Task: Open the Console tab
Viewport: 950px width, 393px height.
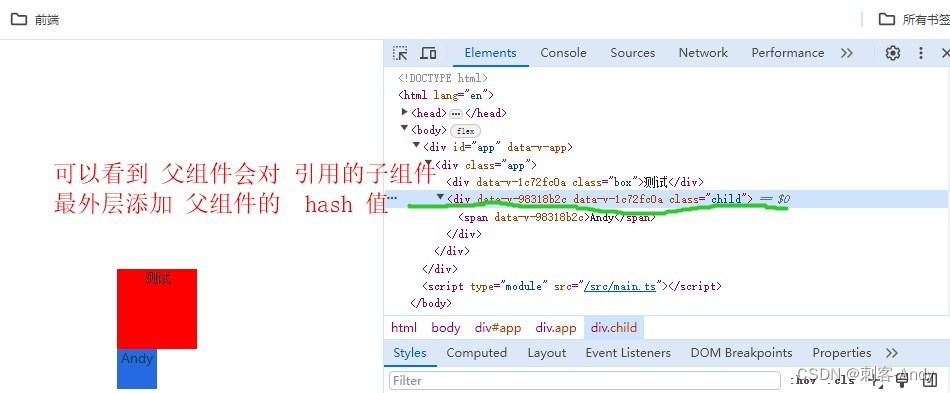Action: click(x=563, y=53)
